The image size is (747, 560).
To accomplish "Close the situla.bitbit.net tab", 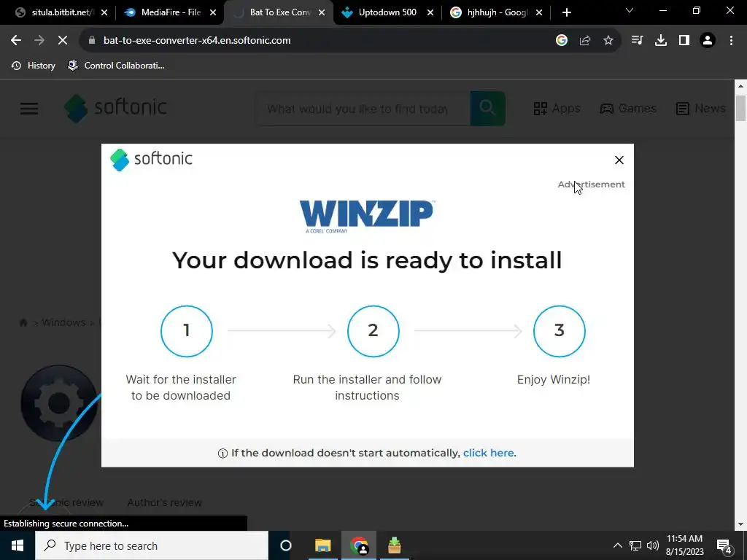I will pyautogui.click(x=104, y=13).
